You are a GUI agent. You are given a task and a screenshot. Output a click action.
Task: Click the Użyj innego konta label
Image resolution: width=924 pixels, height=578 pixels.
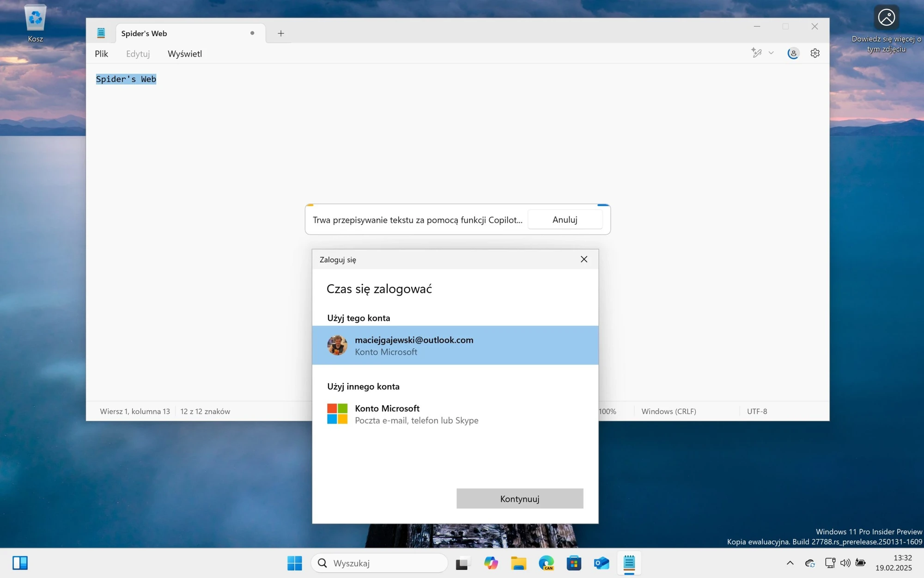pyautogui.click(x=363, y=386)
